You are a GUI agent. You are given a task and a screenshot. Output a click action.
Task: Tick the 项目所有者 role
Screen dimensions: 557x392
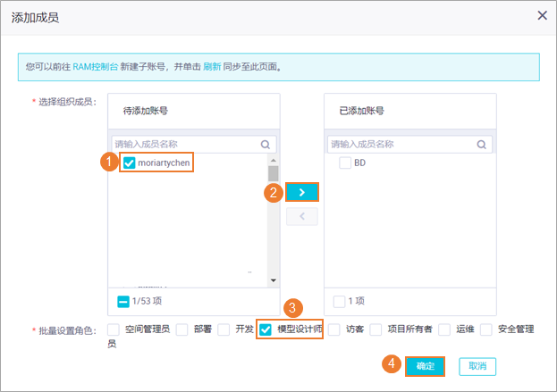pyautogui.click(x=376, y=329)
